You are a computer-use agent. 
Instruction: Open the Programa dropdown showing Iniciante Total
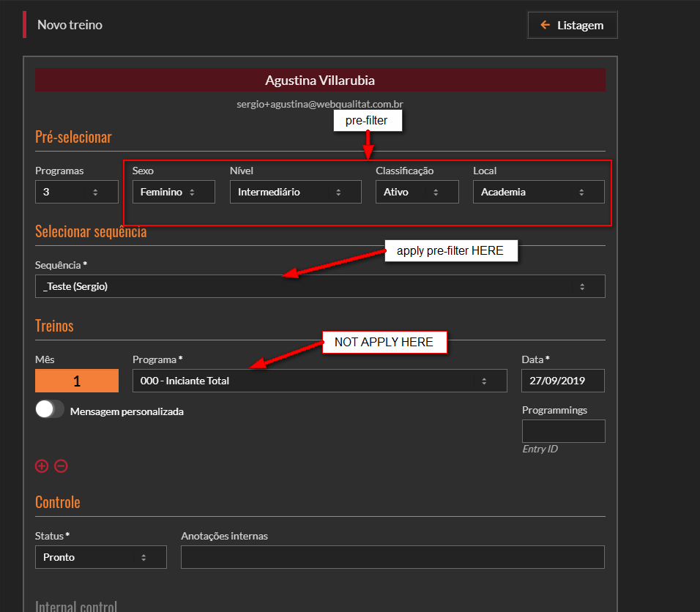(x=319, y=381)
